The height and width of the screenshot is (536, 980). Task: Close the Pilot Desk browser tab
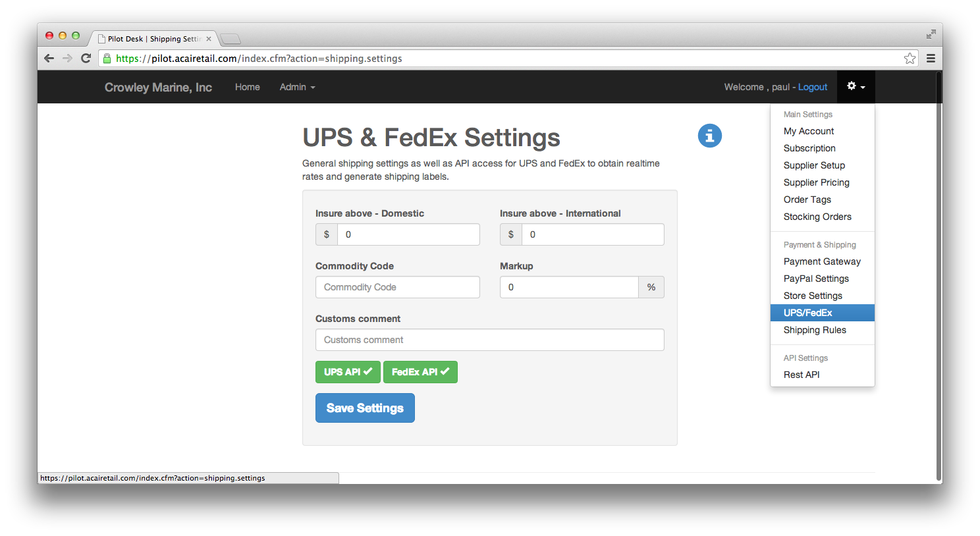pos(209,39)
